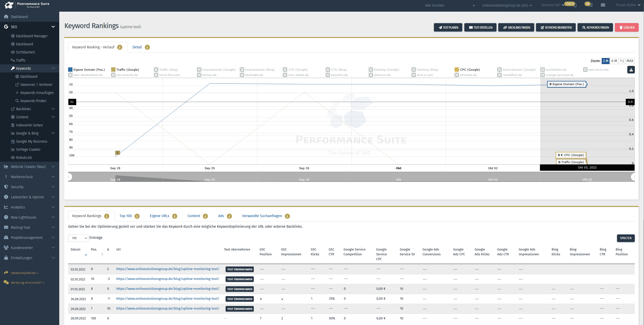The width and height of the screenshot is (644, 325).
Task: Open the Alle Kunden dropdown
Action: pos(450,5)
